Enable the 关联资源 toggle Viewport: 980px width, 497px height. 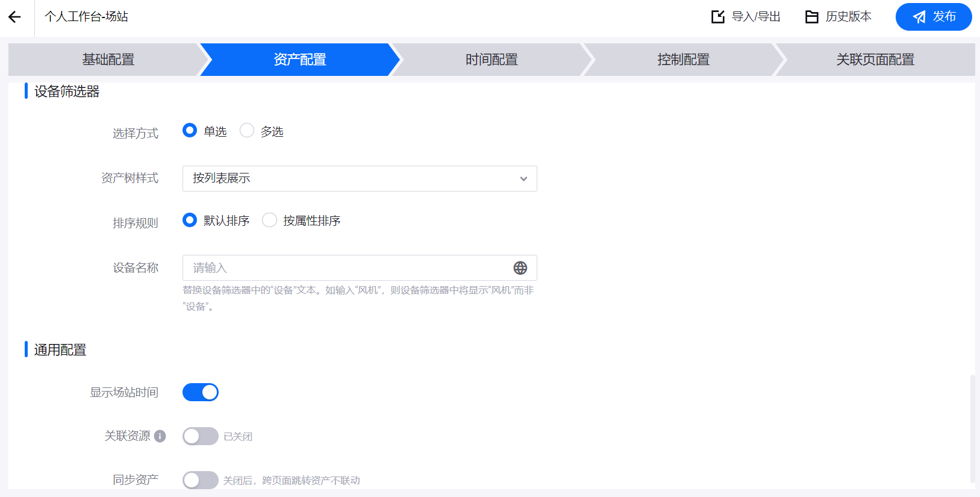pos(201,436)
